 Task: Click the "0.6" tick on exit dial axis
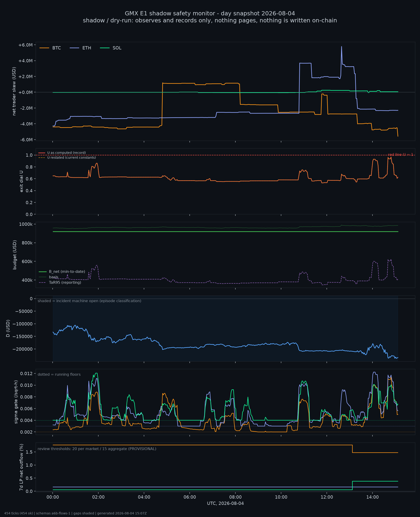29,179
